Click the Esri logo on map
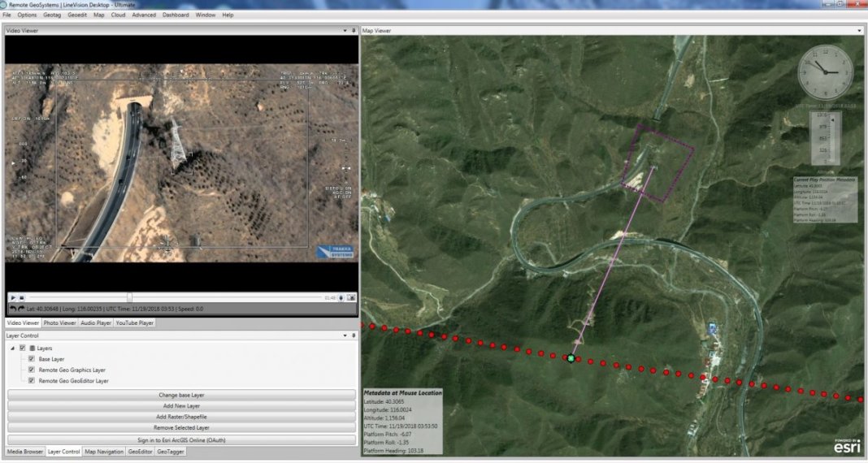This screenshot has width=868, height=463. tap(848, 447)
